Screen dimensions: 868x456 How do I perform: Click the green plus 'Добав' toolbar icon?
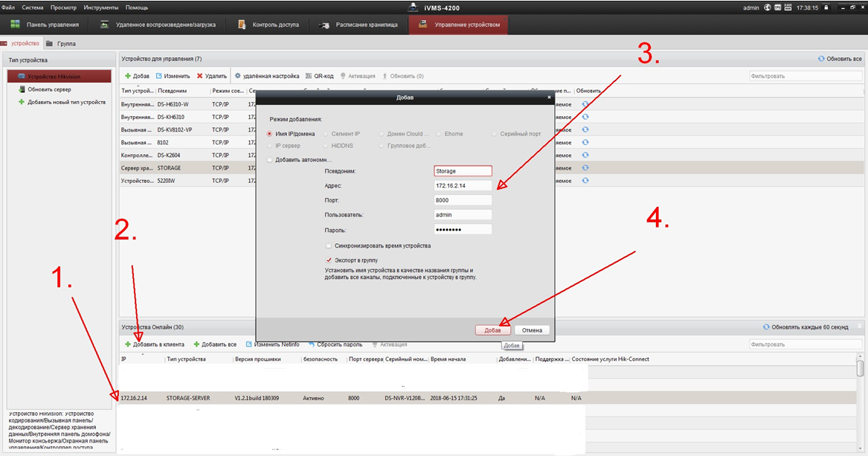(127, 76)
